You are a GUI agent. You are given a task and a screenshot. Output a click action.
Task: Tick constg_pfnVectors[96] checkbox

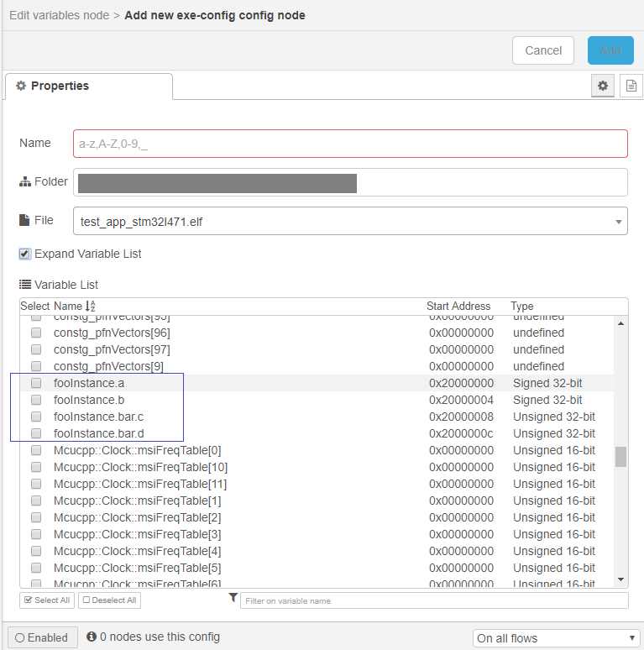(x=36, y=333)
